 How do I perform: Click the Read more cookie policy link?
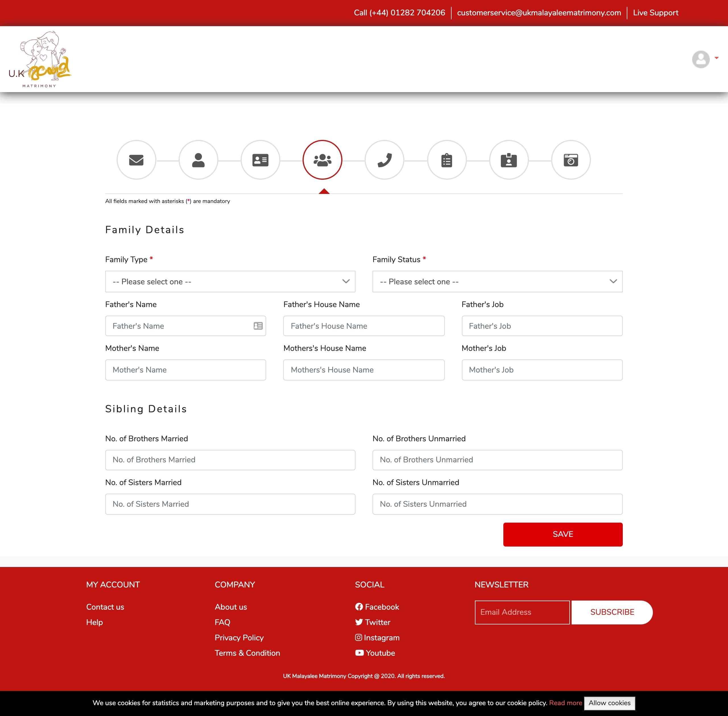[565, 702]
